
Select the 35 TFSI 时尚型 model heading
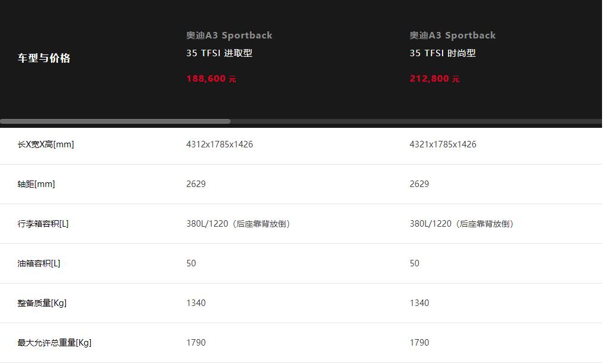(443, 53)
